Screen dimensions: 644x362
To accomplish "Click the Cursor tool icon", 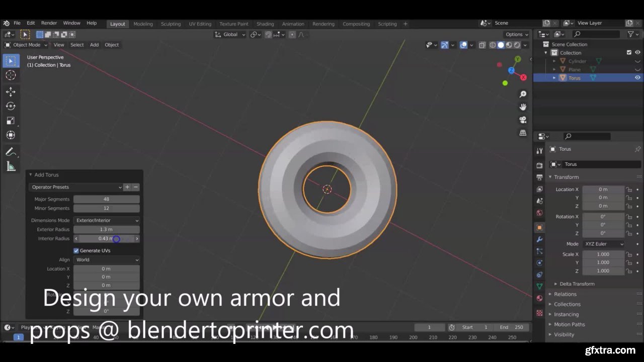I will 11,75.
